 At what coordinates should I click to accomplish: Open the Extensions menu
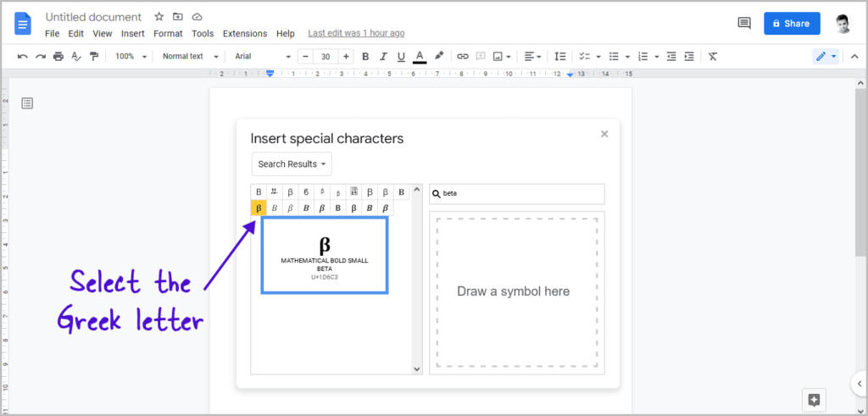click(x=245, y=33)
